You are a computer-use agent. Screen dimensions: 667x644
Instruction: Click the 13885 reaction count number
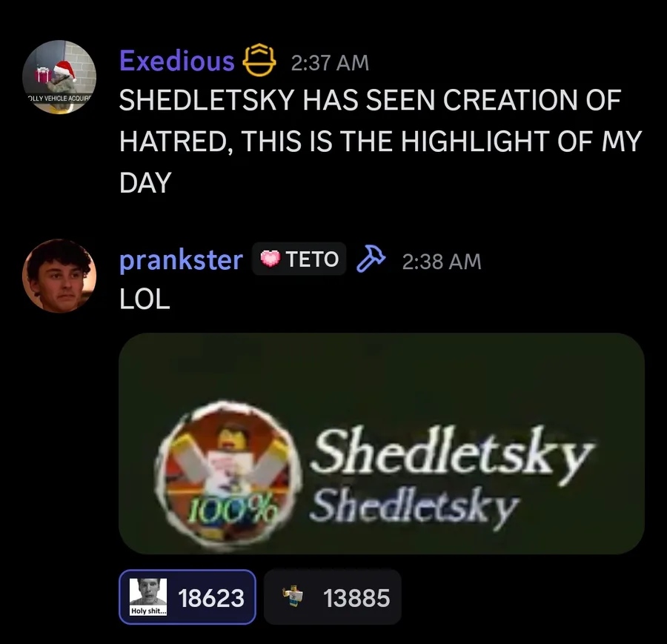tap(356, 597)
